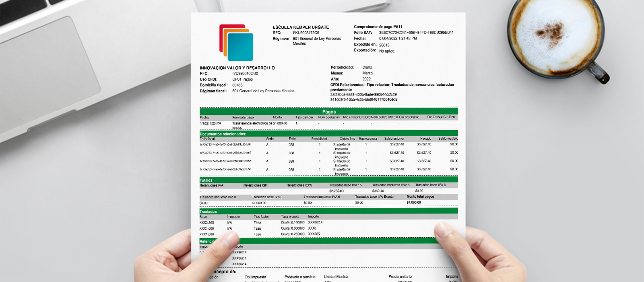Click the Exportación value No aplica
The width and height of the screenshot is (644, 282).
[386, 51]
